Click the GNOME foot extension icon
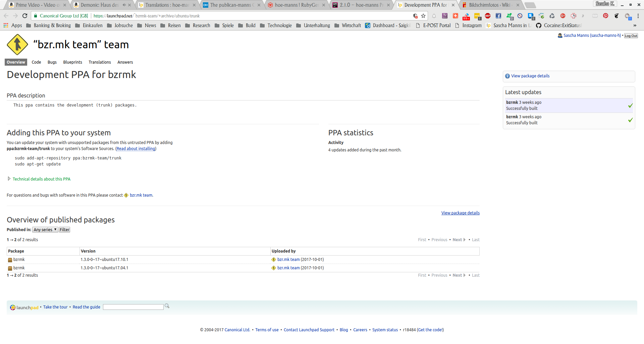The width and height of the screenshot is (644, 344). pyautogui.click(x=616, y=16)
